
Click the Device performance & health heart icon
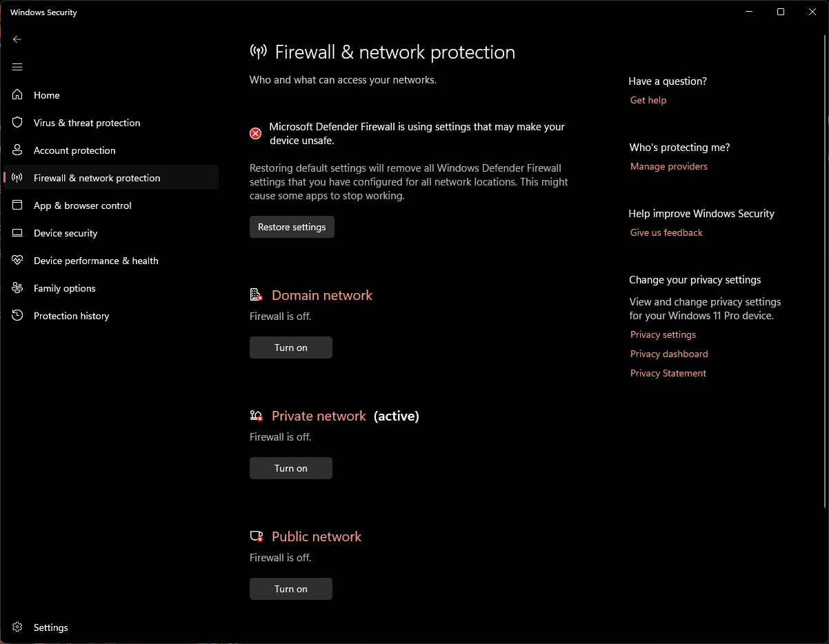point(18,261)
